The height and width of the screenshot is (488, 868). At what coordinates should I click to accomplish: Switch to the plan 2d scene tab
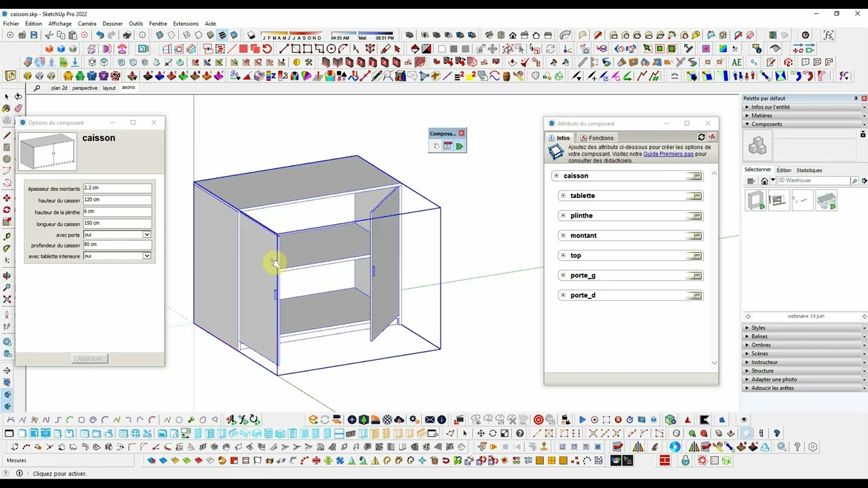[59, 88]
